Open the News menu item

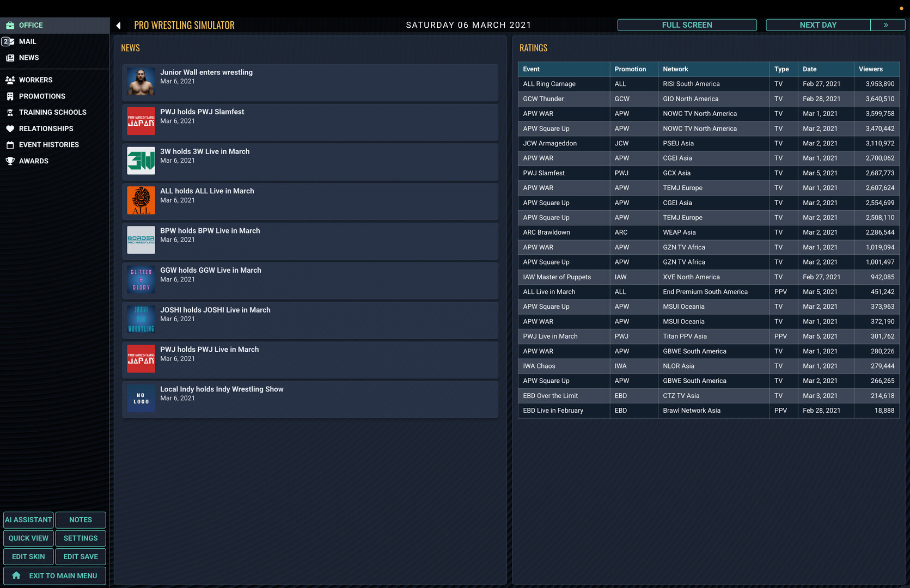click(x=29, y=58)
